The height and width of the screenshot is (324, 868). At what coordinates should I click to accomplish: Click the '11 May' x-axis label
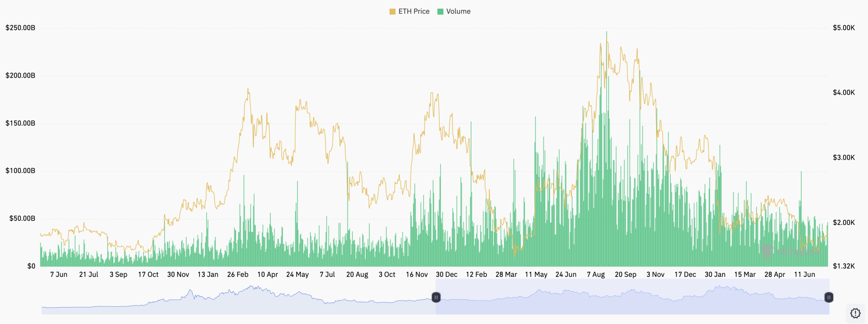[536, 274]
